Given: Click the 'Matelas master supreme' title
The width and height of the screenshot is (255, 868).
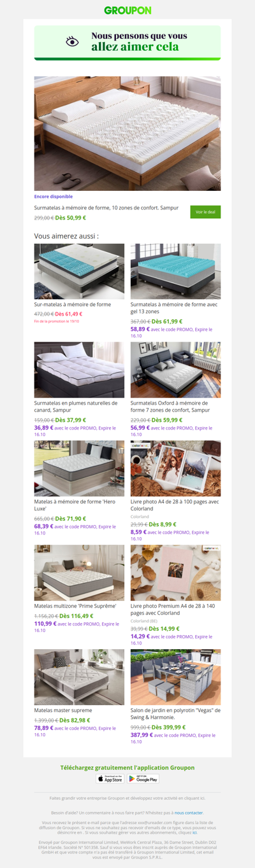Looking at the screenshot, I should pyautogui.click(x=63, y=710).
